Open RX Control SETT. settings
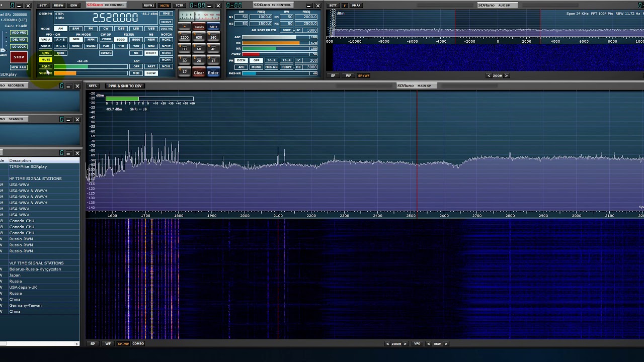This screenshot has width=644, height=362. (x=44, y=6)
